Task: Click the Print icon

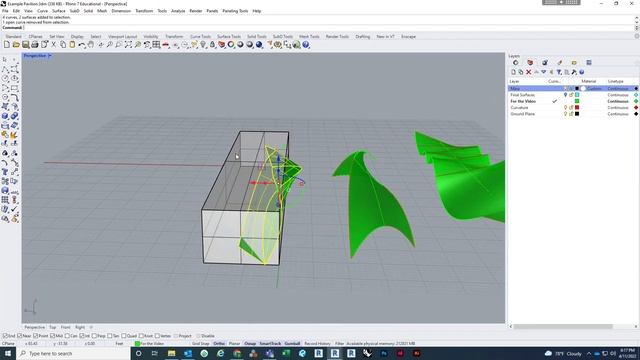Action: pos(35,45)
